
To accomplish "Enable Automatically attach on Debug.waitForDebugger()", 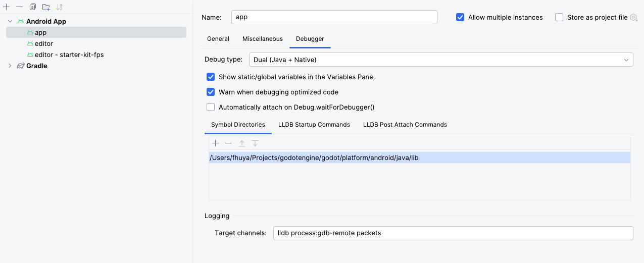I will click(x=211, y=108).
